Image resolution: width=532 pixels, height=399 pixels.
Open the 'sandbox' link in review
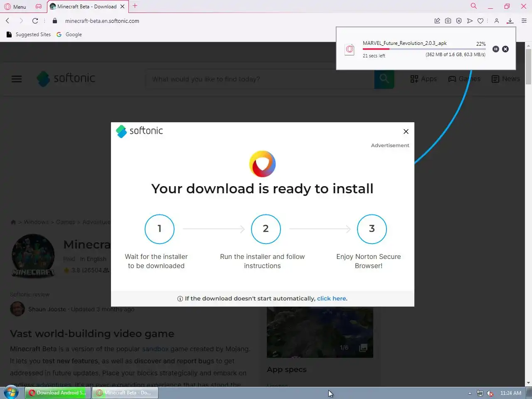click(x=155, y=349)
